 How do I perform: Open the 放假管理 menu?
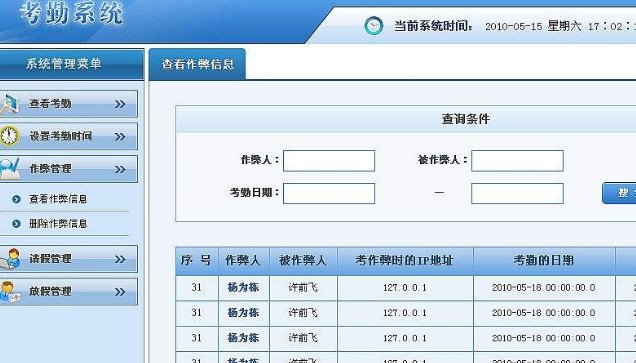69,292
